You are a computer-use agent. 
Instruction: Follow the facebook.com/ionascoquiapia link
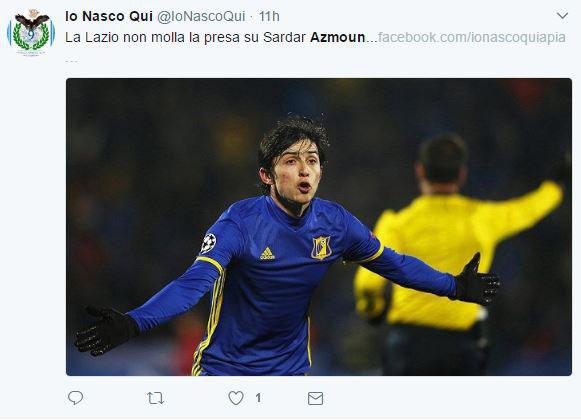(x=471, y=37)
